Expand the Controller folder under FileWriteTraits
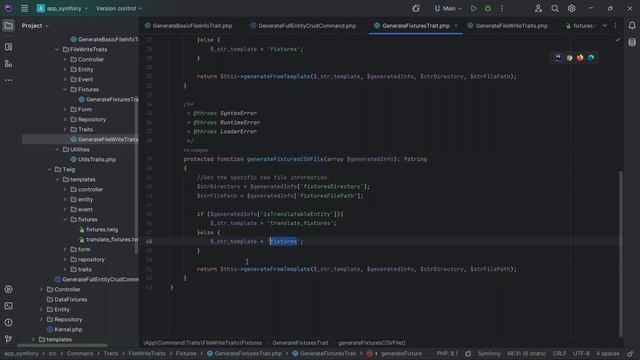This screenshot has height=360, width=640. click(65, 60)
